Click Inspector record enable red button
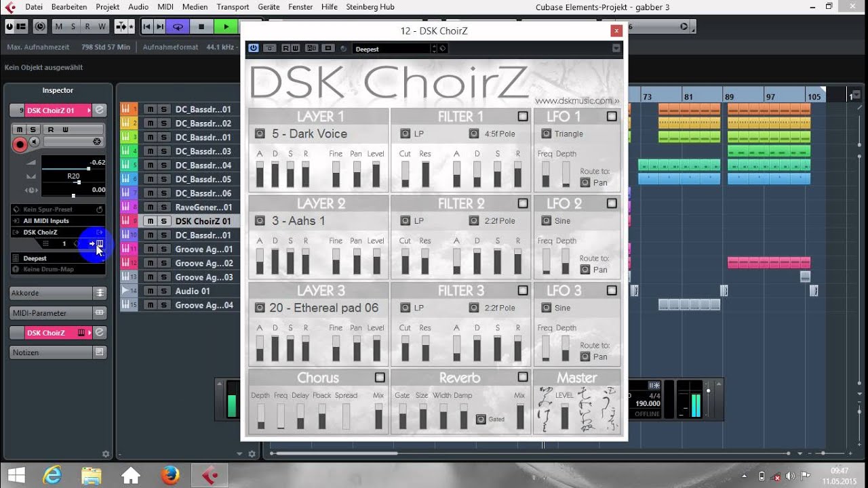Image resolution: width=868 pixels, height=488 pixels. tap(20, 144)
